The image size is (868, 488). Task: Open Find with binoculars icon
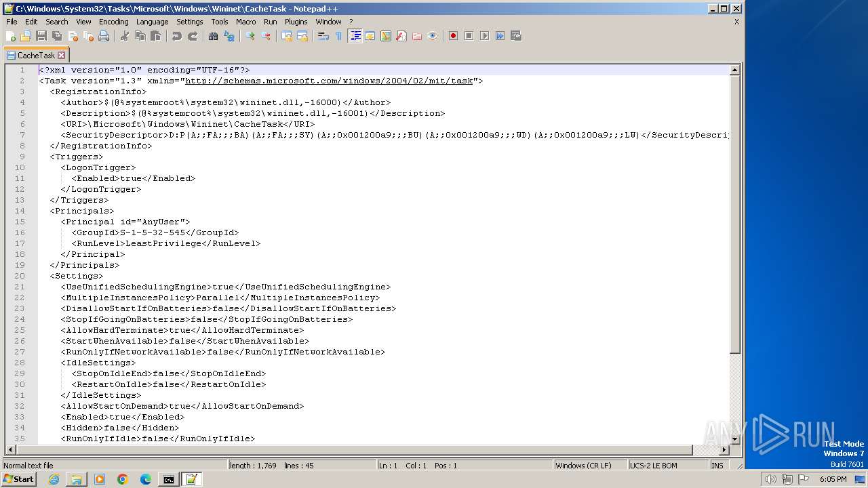click(x=213, y=36)
